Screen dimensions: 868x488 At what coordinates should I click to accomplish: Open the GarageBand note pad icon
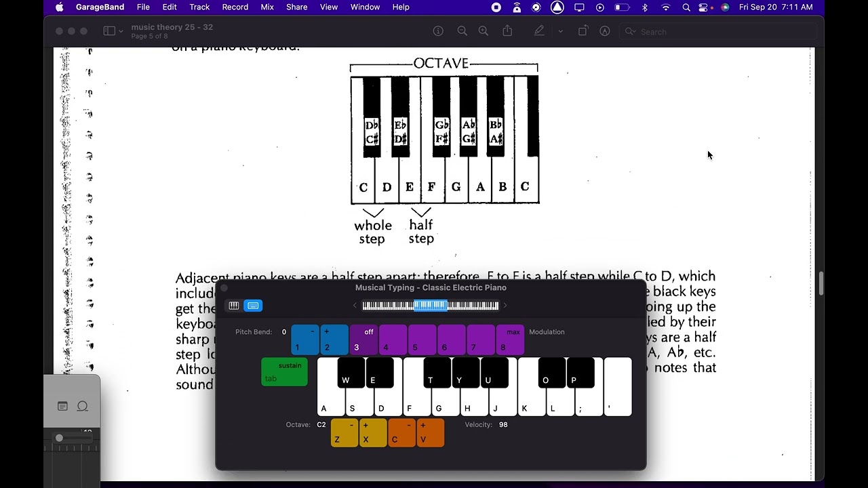62,406
